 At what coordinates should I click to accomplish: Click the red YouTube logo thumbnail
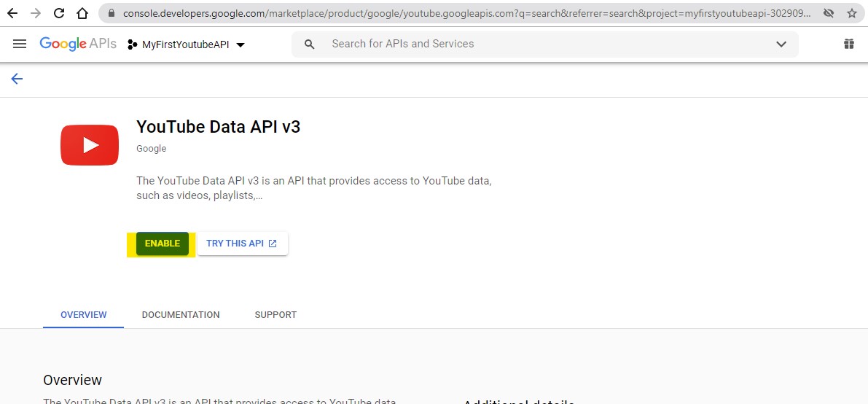point(90,145)
